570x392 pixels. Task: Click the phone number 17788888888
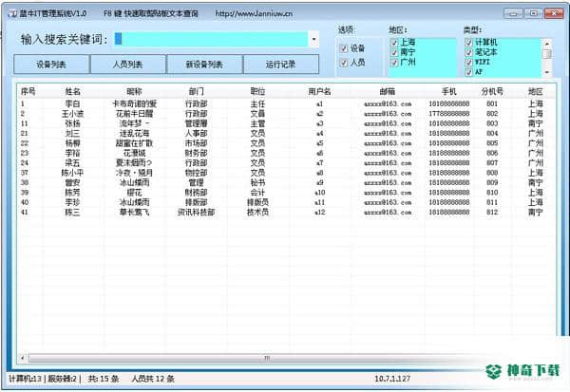click(x=449, y=114)
